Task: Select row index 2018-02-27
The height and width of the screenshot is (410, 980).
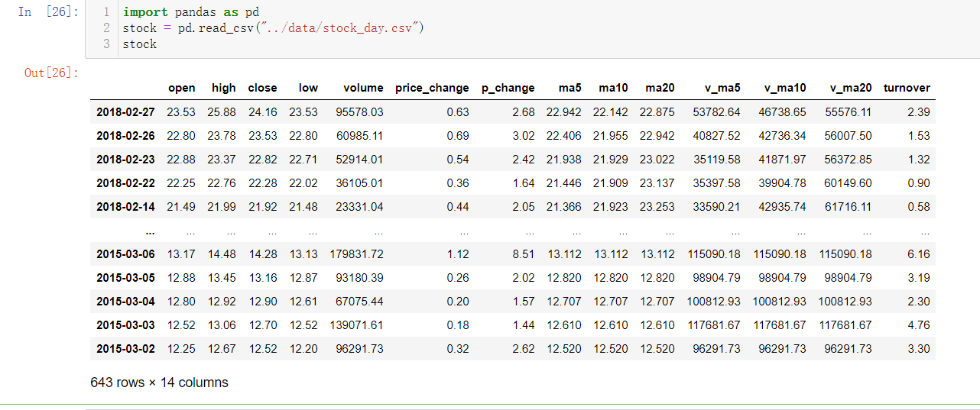Action: pyautogui.click(x=125, y=112)
